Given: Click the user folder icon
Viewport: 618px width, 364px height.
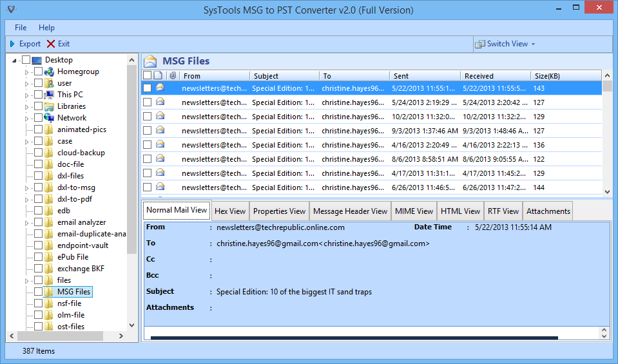Looking at the screenshot, I should click(49, 83).
